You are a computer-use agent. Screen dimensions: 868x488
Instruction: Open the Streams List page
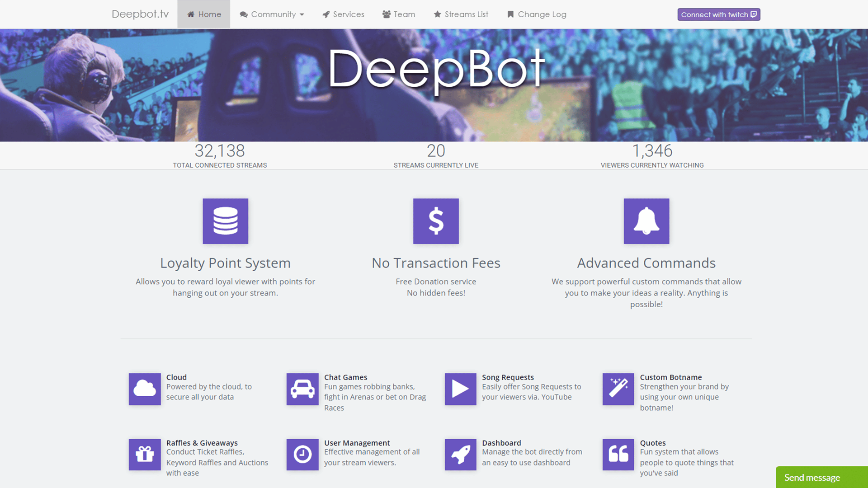pyautogui.click(x=461, y=14)
